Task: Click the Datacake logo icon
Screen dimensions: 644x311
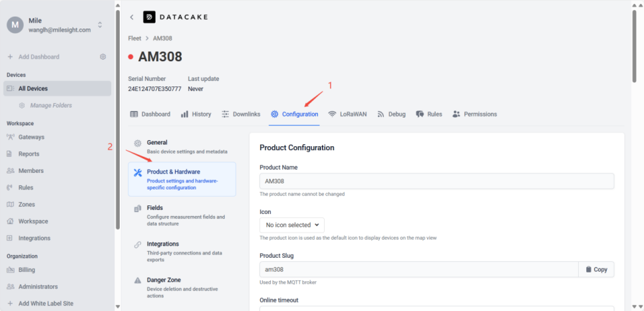Action: coord(149,17)
